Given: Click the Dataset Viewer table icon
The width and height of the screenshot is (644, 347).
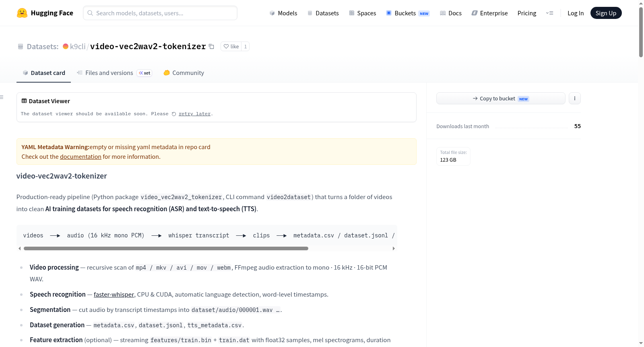Looking at the screenshot, I should pyautogui.click(x=24, y=101).
